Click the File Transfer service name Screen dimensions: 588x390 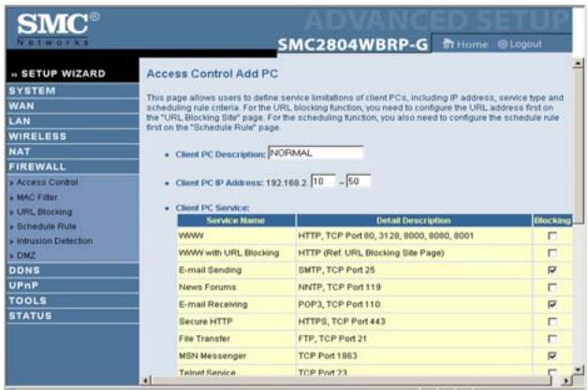[204, 339]
